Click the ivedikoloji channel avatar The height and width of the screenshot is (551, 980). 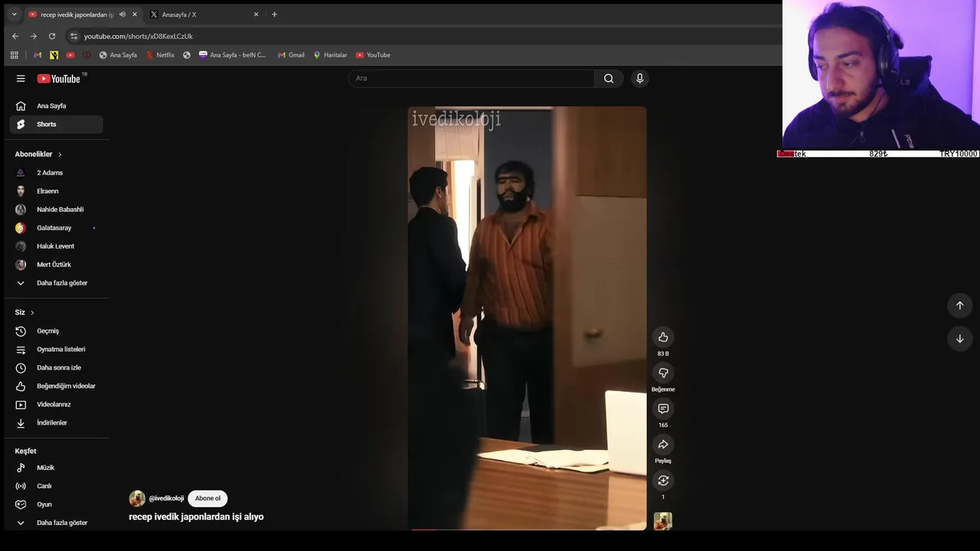pyautogui.click(x=137, y=499)
